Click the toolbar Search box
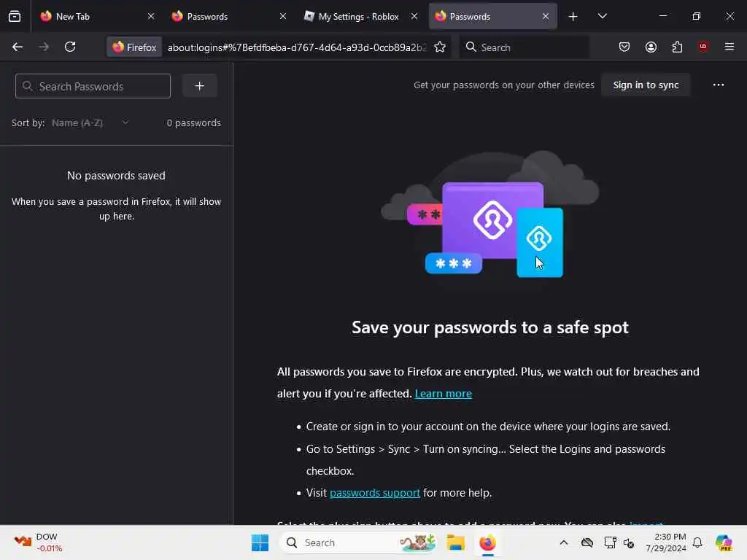The height and width of the screenshot is (560, 747). pyautogui.click(x=524, y=47)
